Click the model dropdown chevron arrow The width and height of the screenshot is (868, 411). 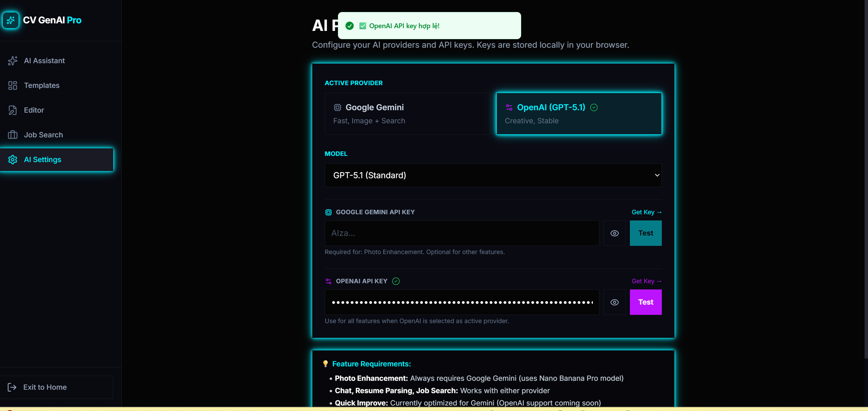[x=657, y=175]
